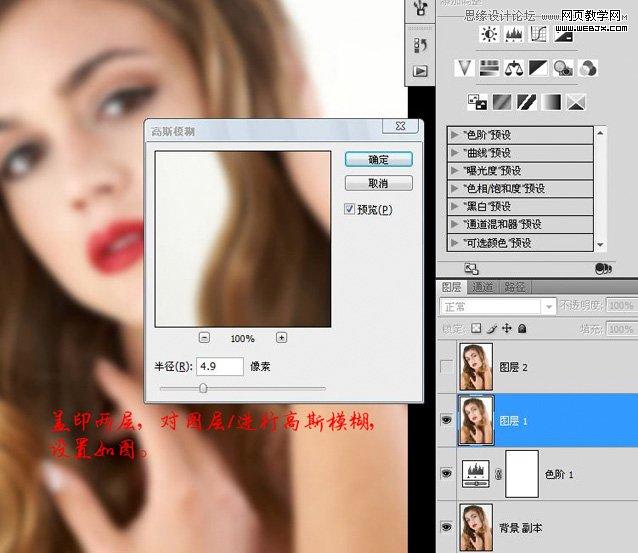The image size is (638, 553).
Task: Confirm blur with the 确定 button
Action: click(x=378, y=159)
